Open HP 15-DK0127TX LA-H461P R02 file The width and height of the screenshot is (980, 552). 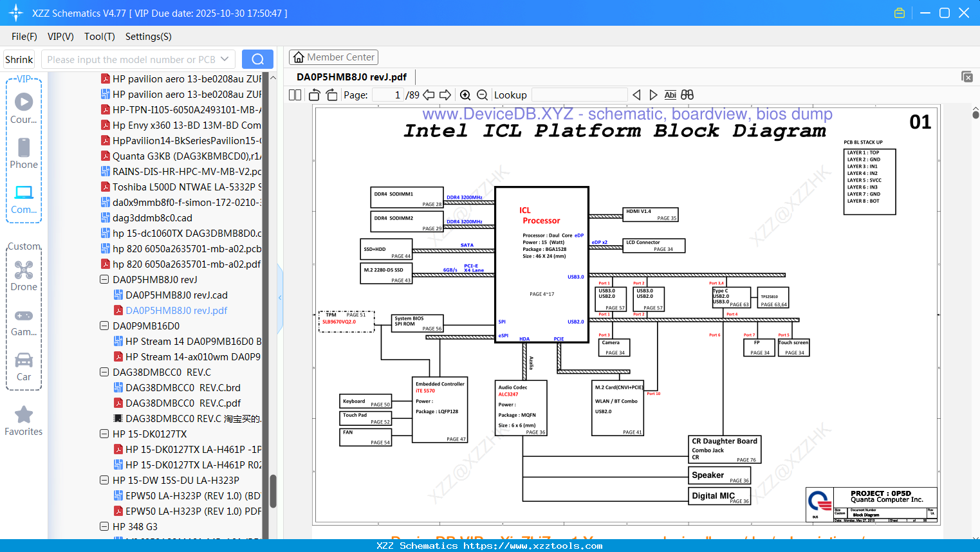coord(187,465)
